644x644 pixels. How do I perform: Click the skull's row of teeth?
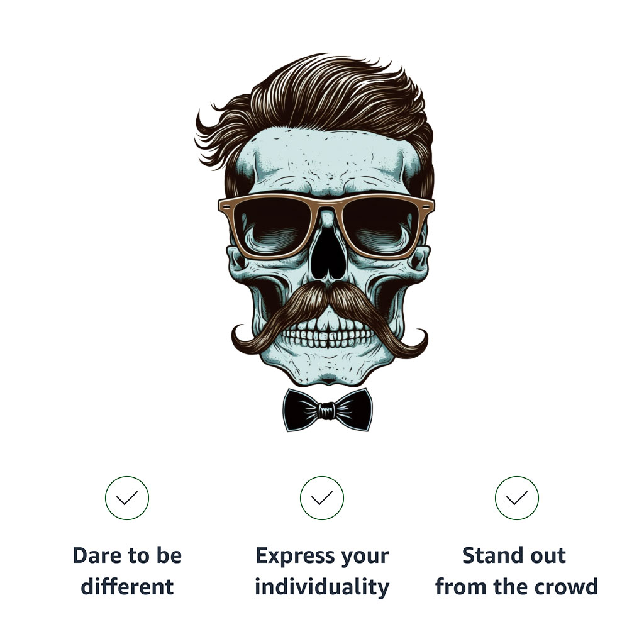point(328,335)
